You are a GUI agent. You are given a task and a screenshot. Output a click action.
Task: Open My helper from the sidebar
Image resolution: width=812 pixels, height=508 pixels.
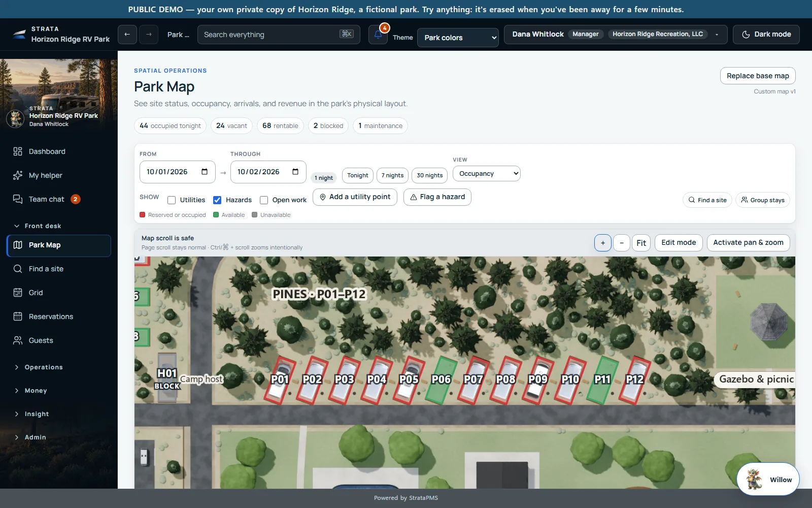click(59, 175)
